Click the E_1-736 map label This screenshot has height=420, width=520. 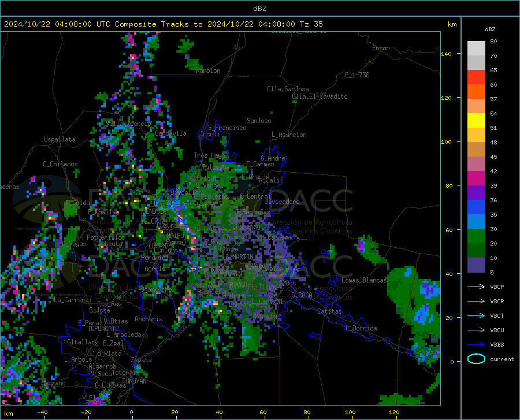[357, 75]
